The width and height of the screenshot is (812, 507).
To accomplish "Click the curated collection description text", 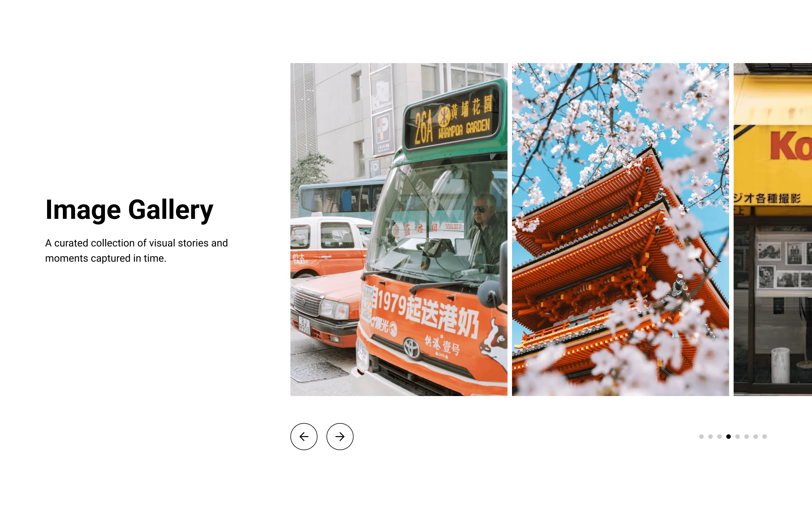I will click(136, 250).
